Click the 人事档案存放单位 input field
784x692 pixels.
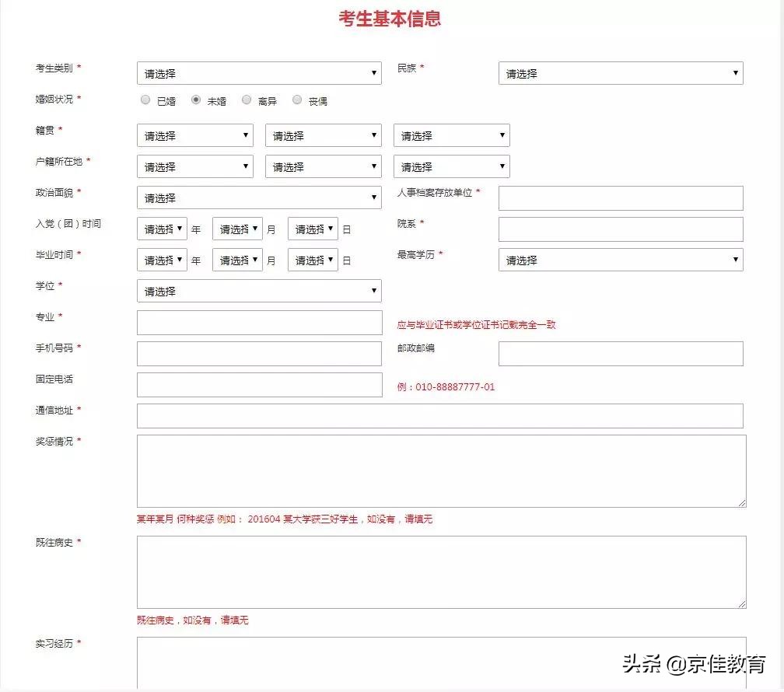click(621, 197)
